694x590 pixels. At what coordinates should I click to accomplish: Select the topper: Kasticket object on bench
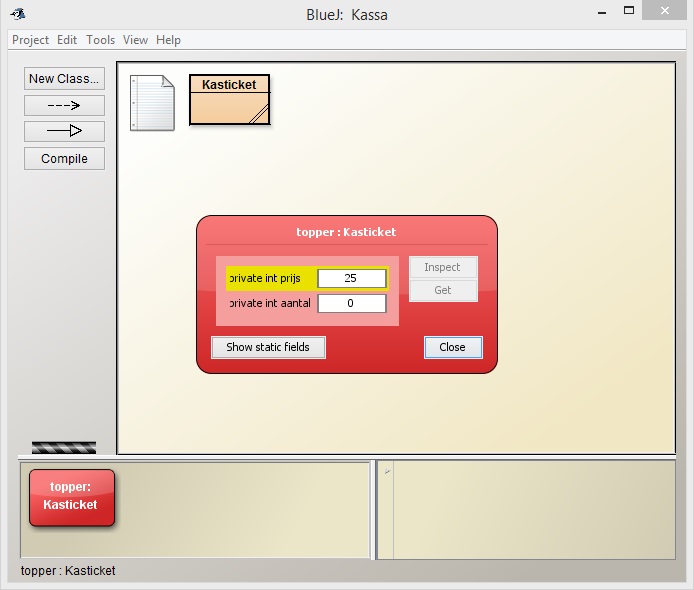click(72, 497)
